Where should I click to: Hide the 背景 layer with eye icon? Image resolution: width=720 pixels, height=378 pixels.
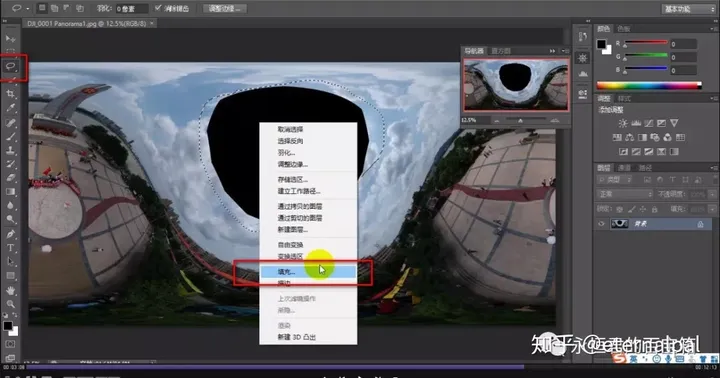[x=601, y=224]
